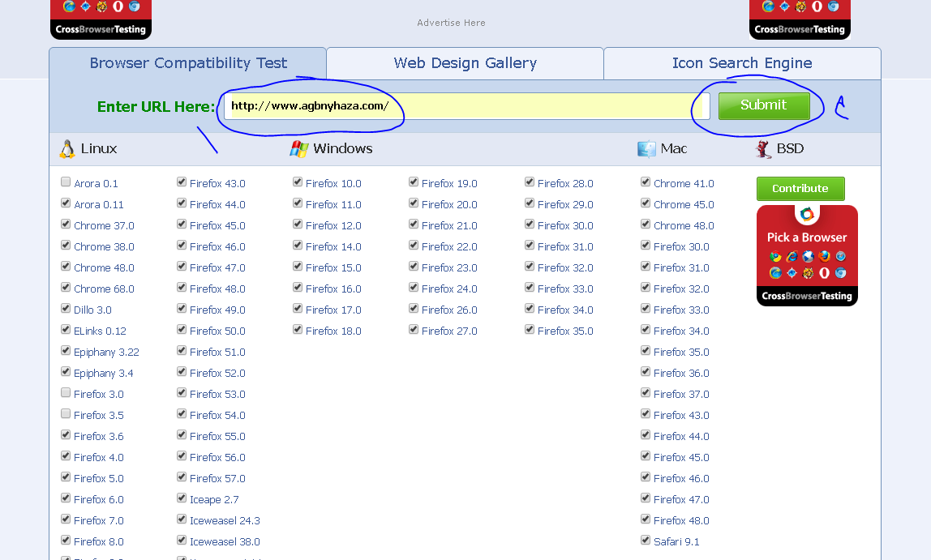
Task: Click the Windows Firefox 28.0 link
Action: pyautogui.click(x=565, y=184)
